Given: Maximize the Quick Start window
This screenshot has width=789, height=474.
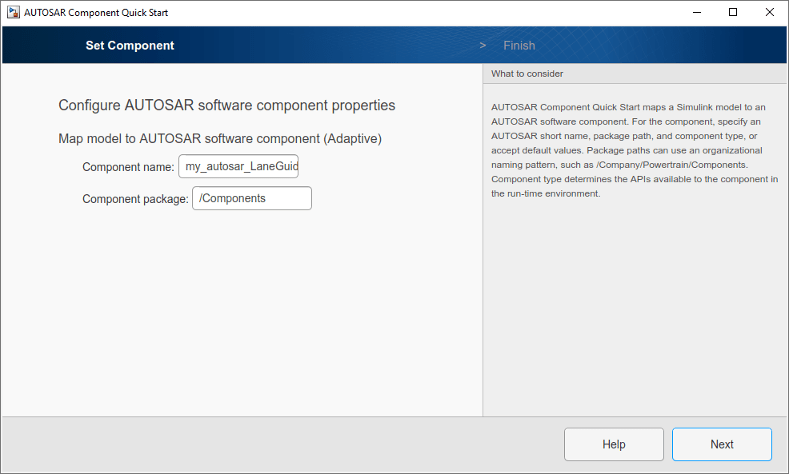Looking at the screenshot, I should click(733, 12).
